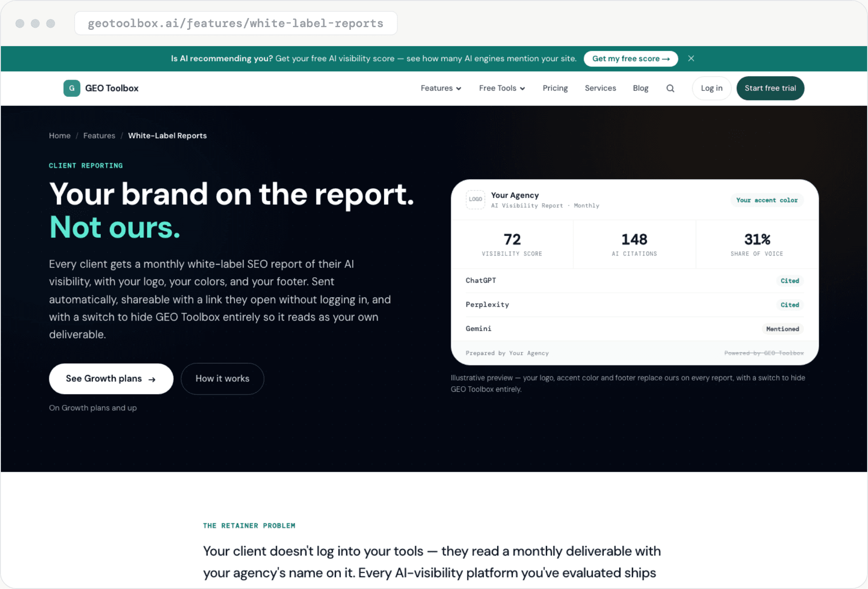Click White-Label Reports breadcrumb text
Image resolution: width=868 pixels, height=589 pixels.
click(x=167, y=136)
